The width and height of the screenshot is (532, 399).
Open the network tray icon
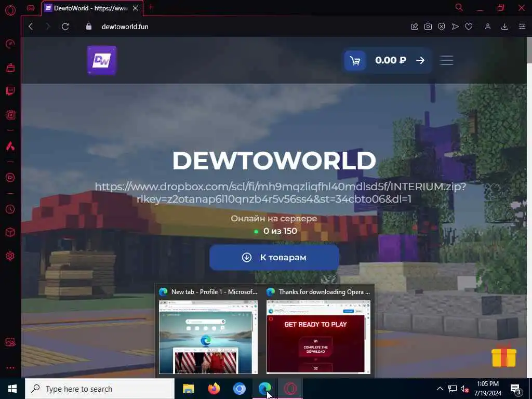pos(453,389)
